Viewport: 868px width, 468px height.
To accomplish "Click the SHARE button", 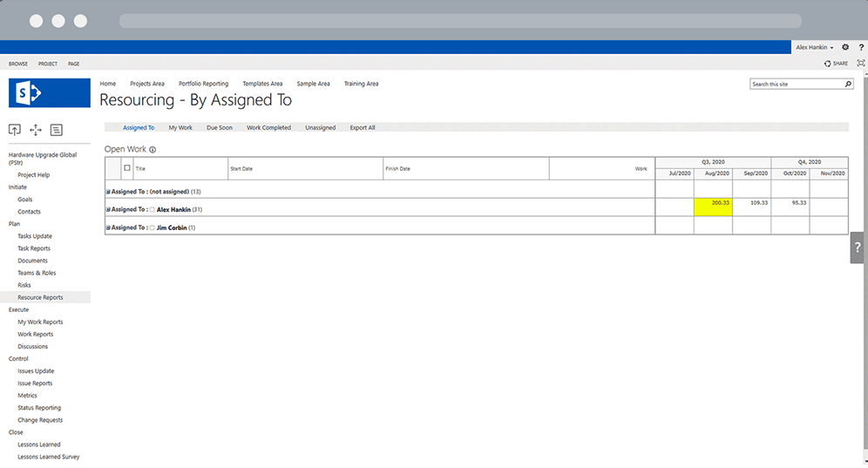I will 836,64.
